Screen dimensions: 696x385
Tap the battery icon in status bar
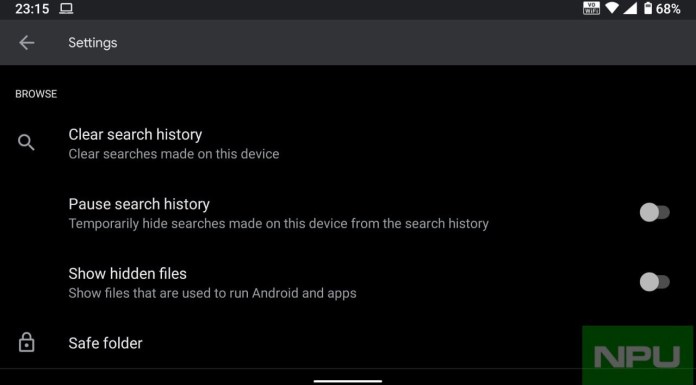click(x=648, y=8)
